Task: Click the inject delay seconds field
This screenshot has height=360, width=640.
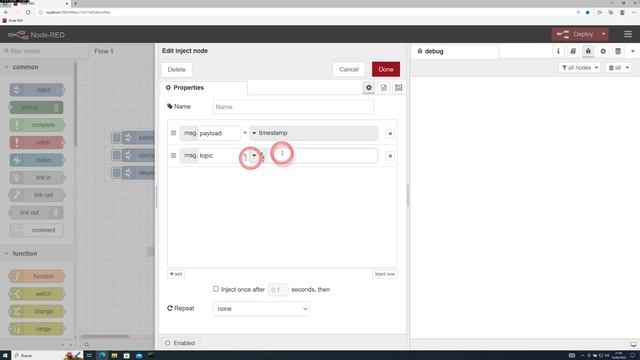Action: 278,289
